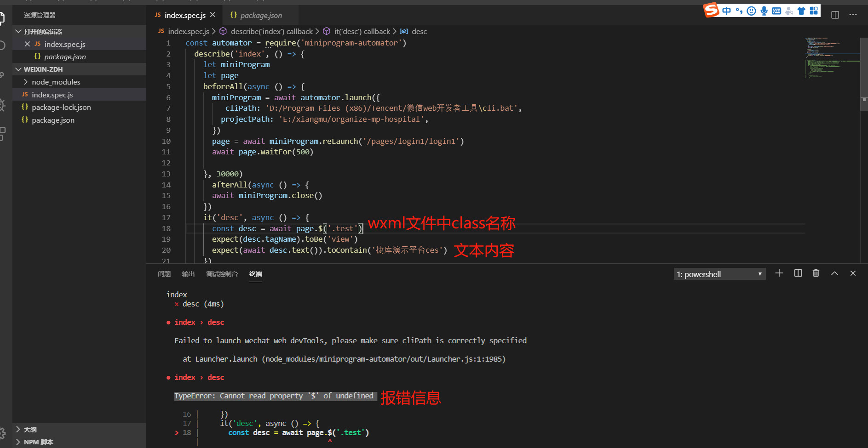
Task: Open Sogou soft keyboard icon
Action: tap(776, 11)
